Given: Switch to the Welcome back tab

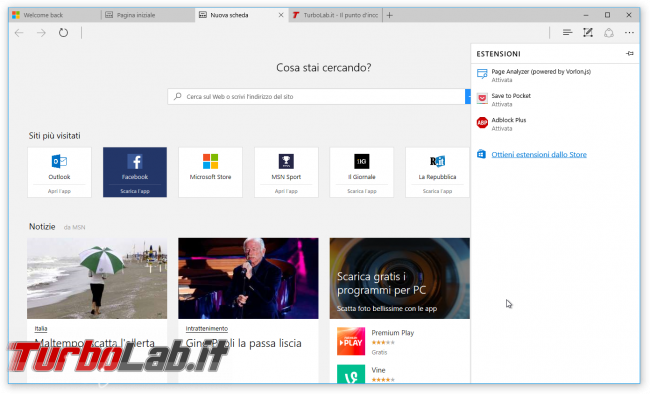Looking at the screenshot, I should tap(55, 15).
